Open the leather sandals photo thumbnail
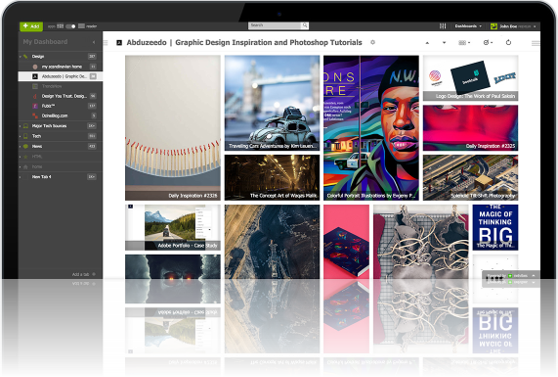The image size is (558, 377). point(421,241)
